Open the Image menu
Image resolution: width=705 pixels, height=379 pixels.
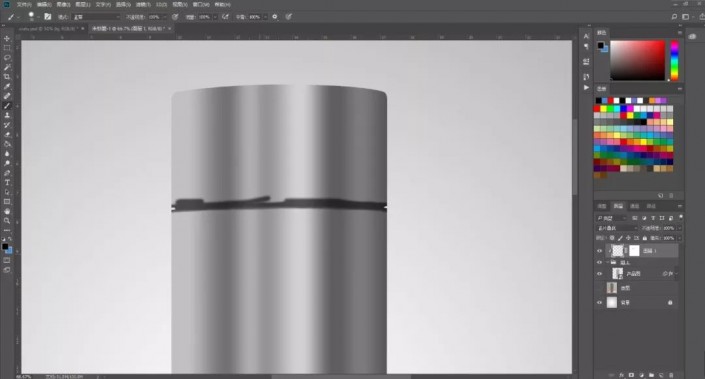pos(63,4)
